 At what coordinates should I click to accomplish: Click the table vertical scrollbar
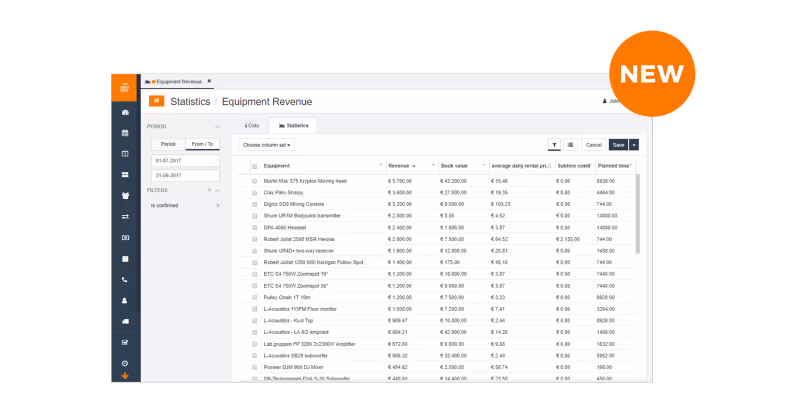point(637,213)
